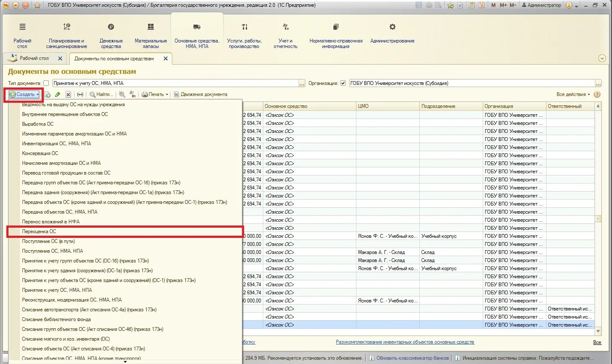Click the help question mark icon
The width and height of the screenshot is (612, 364).
click(597, 94)
